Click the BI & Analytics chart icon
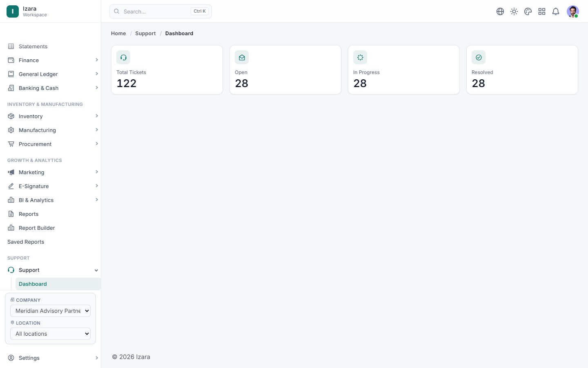The width and height of the screenshot is (588, 368). tap(11, 200)
